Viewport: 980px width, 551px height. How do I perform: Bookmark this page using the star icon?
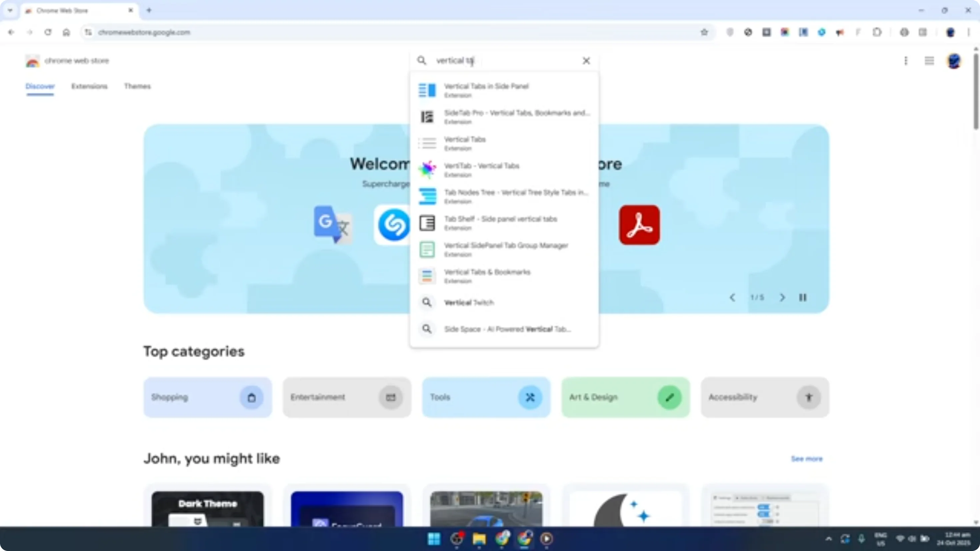(704, 32)
